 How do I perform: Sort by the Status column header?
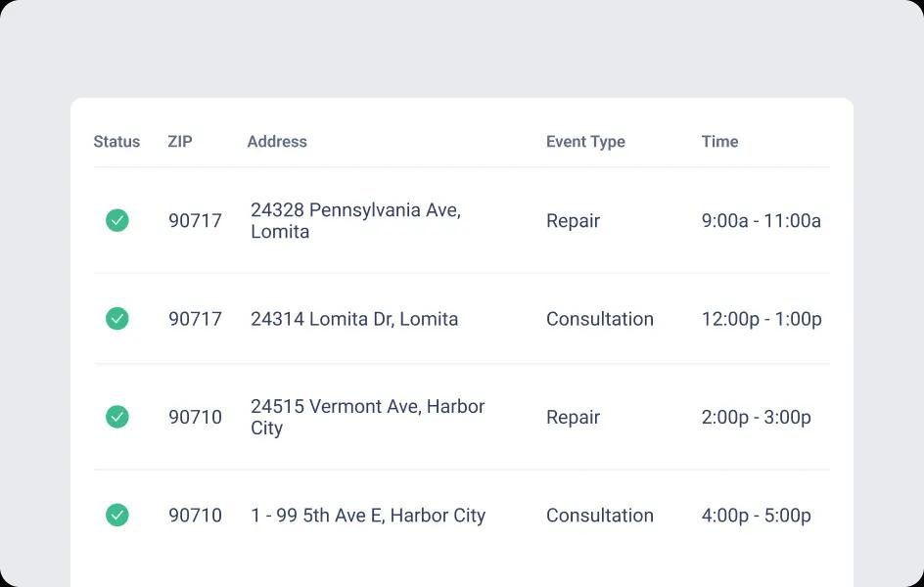click(116, 141)
